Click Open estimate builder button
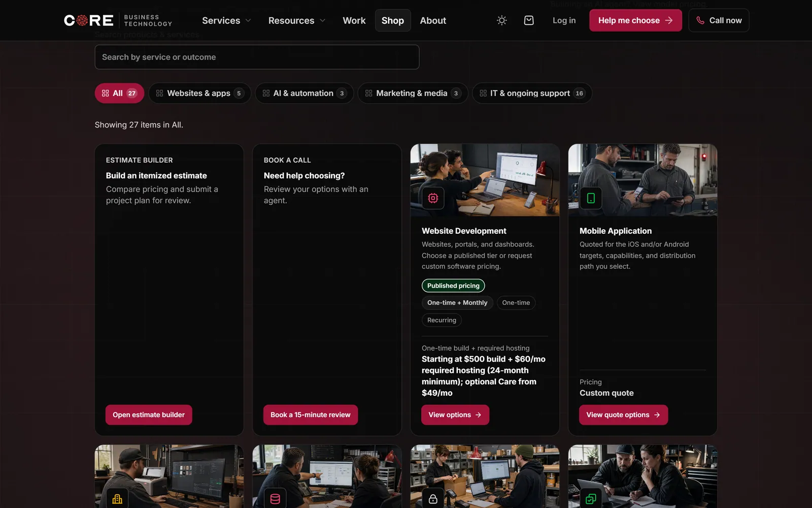The image size is (812, 508). 149,415
